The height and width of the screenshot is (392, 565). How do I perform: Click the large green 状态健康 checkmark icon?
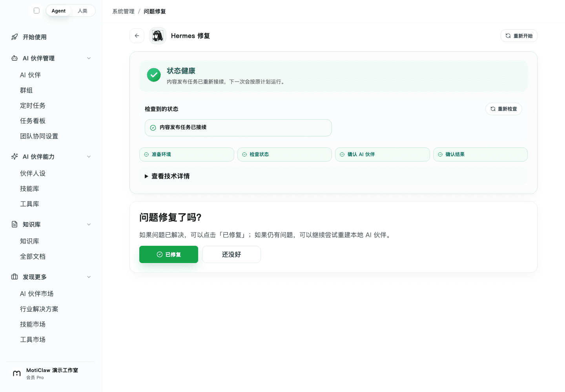pyautogui.click(x=154, y=75)
